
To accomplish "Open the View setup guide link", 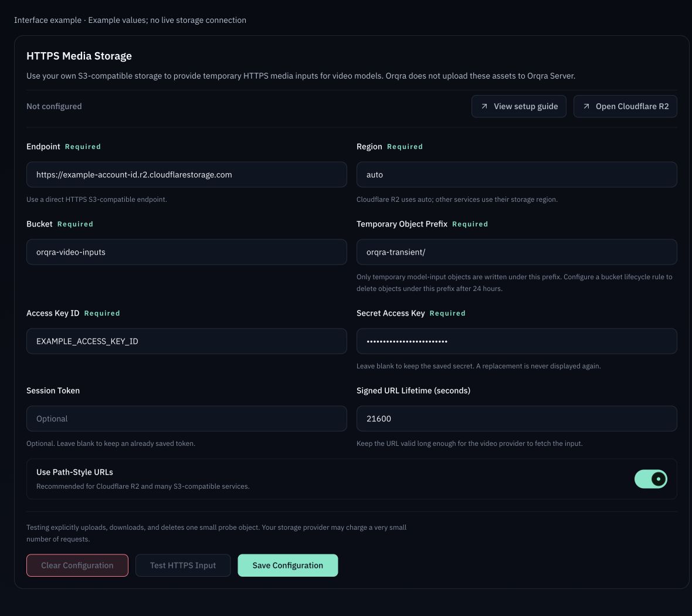I will coord(518,106).
